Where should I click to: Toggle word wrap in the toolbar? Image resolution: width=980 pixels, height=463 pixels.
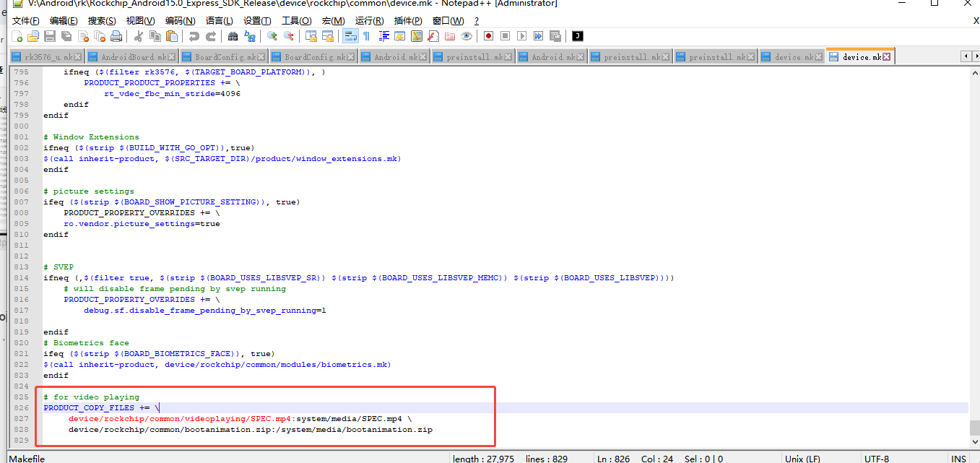349,36
